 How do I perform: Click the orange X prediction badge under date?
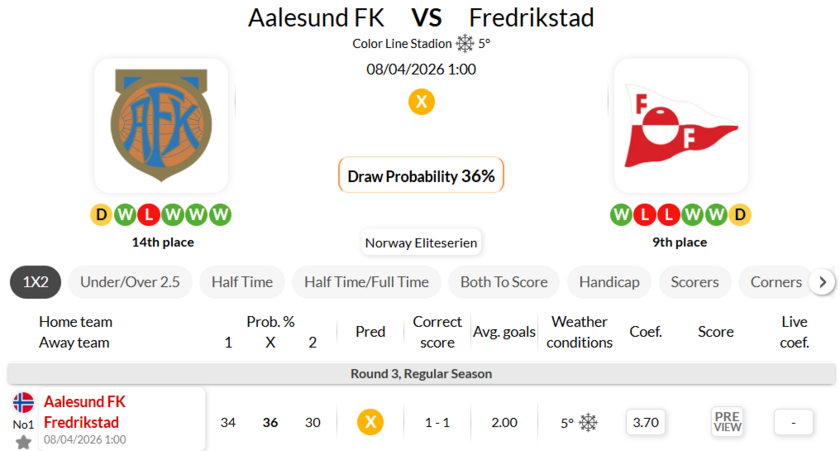tap(421, 102)
